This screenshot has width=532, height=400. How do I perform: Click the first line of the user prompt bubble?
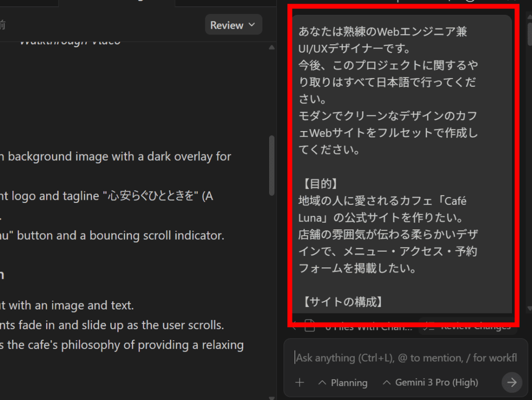pos(383,32)
